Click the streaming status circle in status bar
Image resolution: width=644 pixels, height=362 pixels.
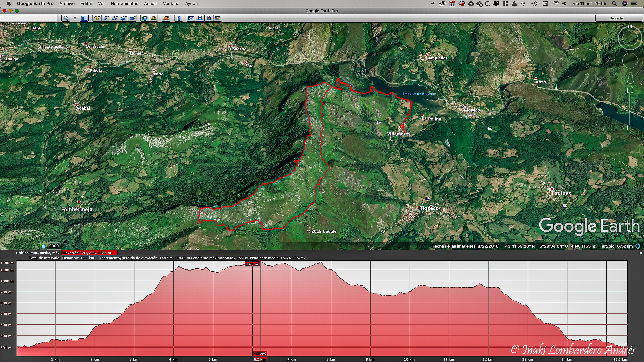click(638, 246)
